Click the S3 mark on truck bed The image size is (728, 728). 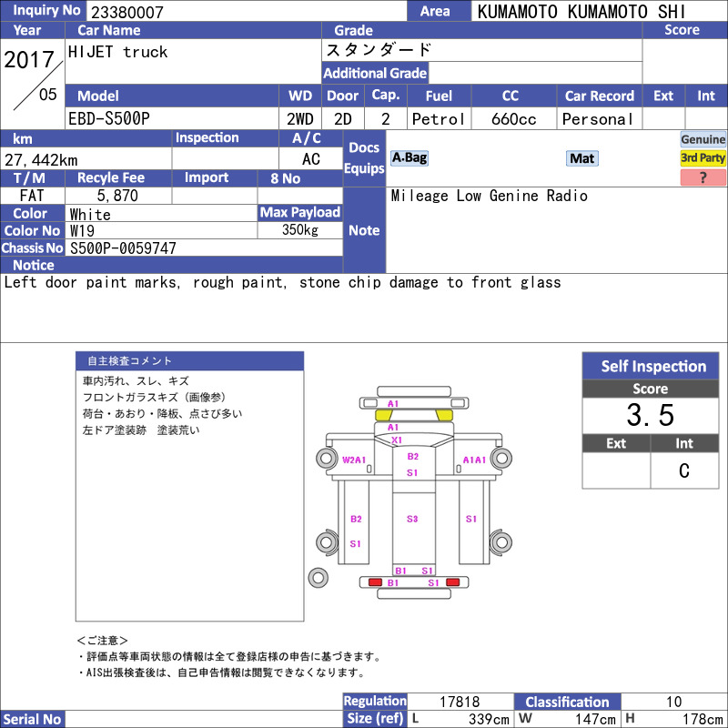(x=412, y=519)
